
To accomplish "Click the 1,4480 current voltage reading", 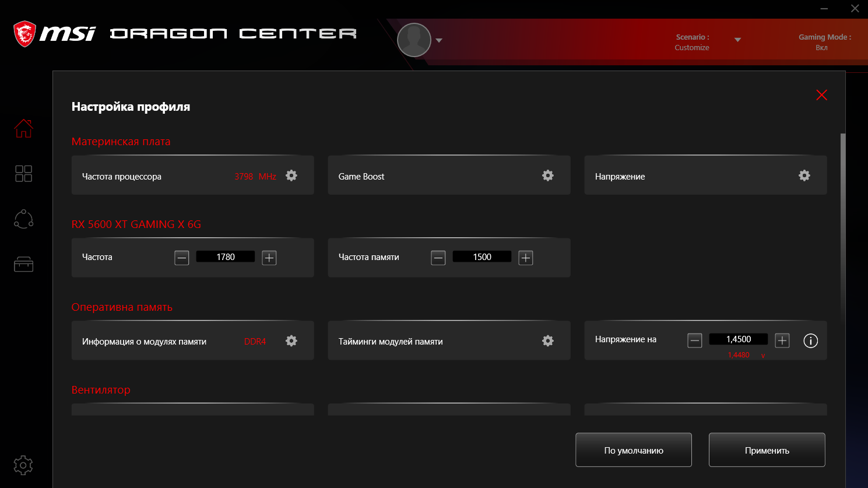I will [x=739, y=355].
